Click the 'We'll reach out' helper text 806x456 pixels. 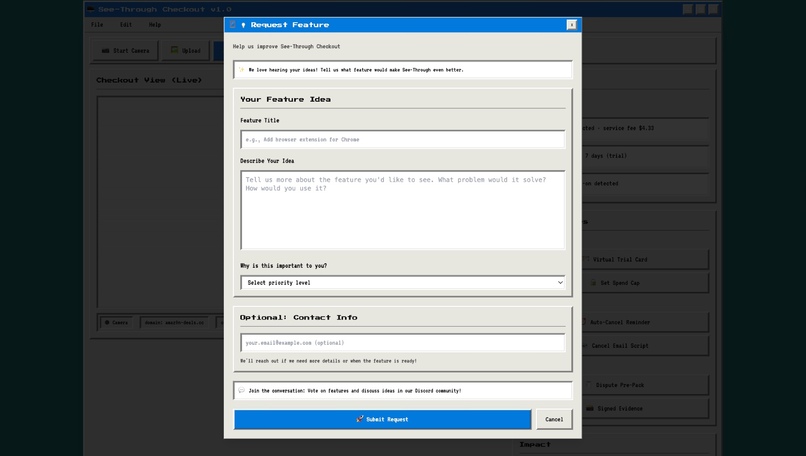(x=328, y=361)
